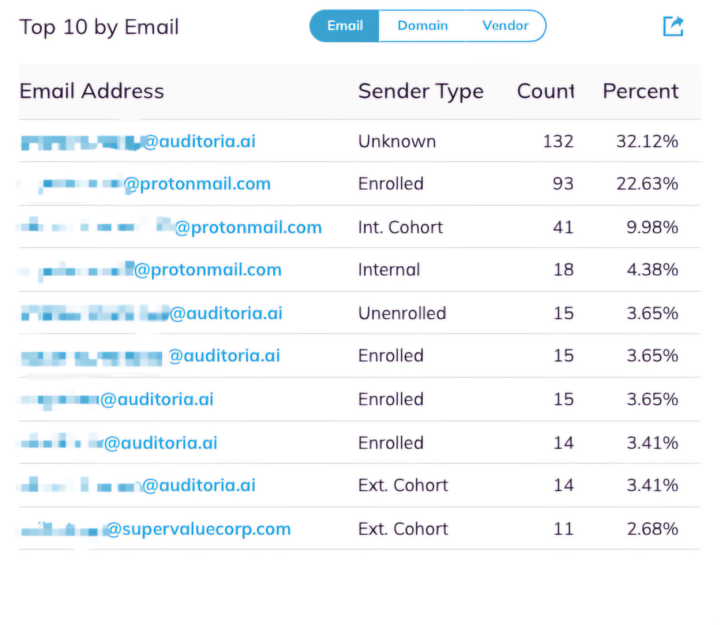Switch to the Email tab
Image resolution: width=720 pixels, height=625 pixels.
point(344,26)
